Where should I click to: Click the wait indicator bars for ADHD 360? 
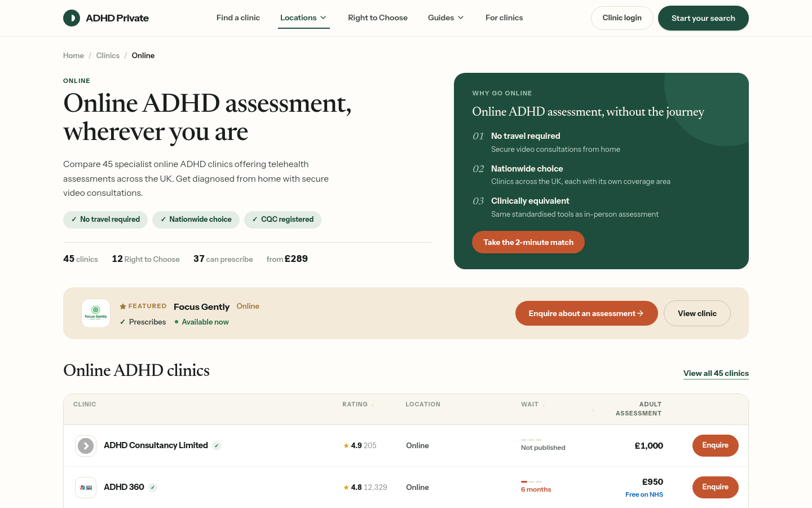tap(531, 481)
